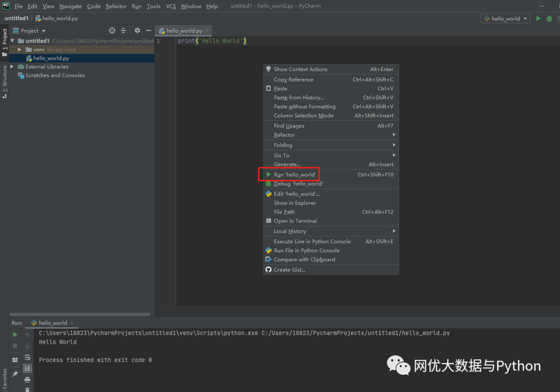Run hello_world from the top toolbar
The width and height of the screenshot is (560, 392).
(538, 19)
